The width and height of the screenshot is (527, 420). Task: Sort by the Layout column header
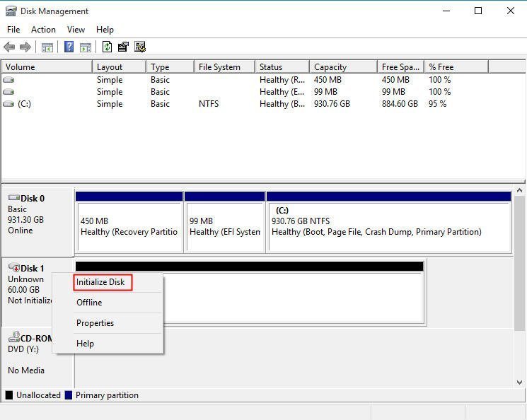coord(119,67)
